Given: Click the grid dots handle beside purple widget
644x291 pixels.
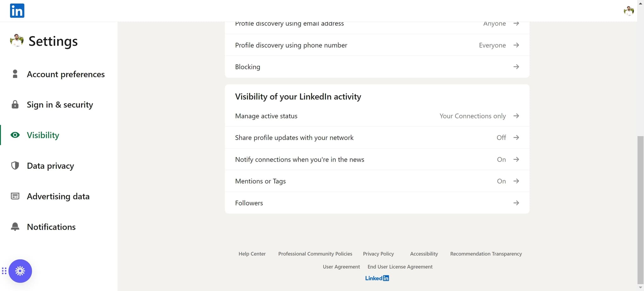Looking at the screenshot, I should pos(4,271).
